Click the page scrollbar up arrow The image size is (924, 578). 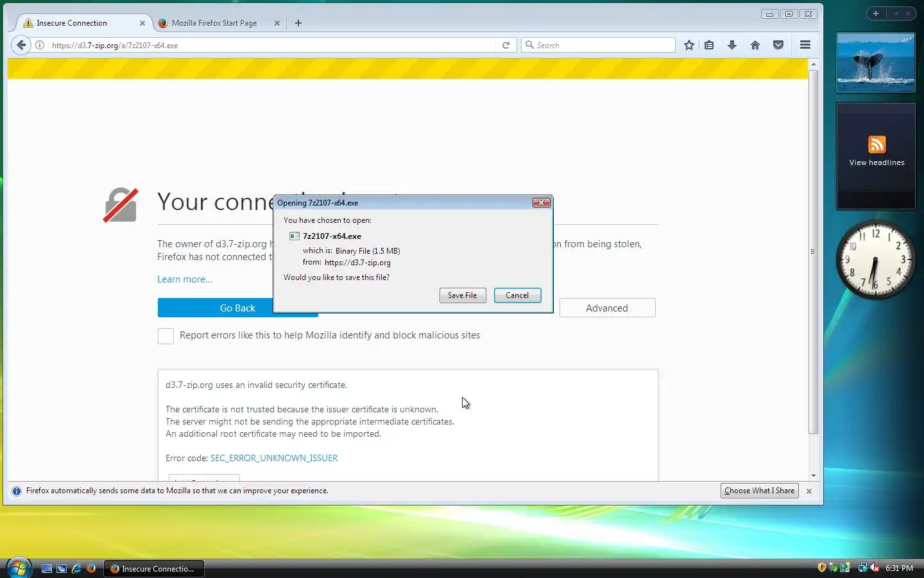pos(814,64)
